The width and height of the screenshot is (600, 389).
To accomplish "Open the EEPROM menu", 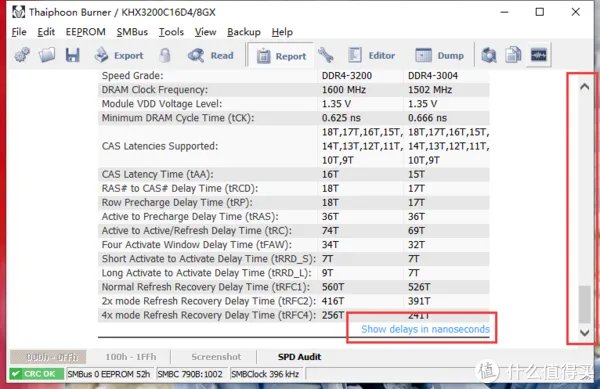I will point(86,32).
